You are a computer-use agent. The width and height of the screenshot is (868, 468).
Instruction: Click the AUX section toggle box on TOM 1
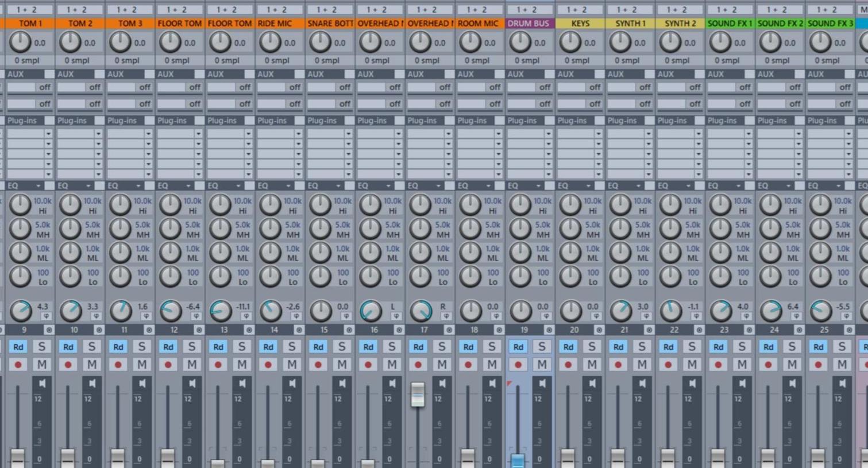[x=49, y=74]
